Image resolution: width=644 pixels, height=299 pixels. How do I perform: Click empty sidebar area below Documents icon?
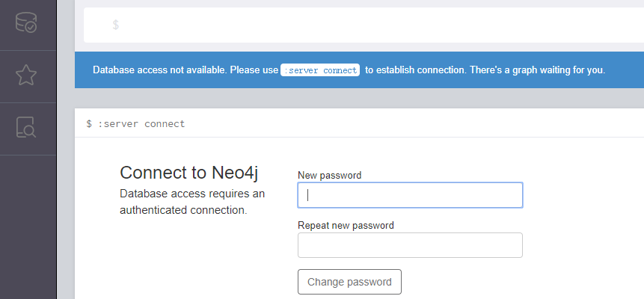tap(28, 224)
